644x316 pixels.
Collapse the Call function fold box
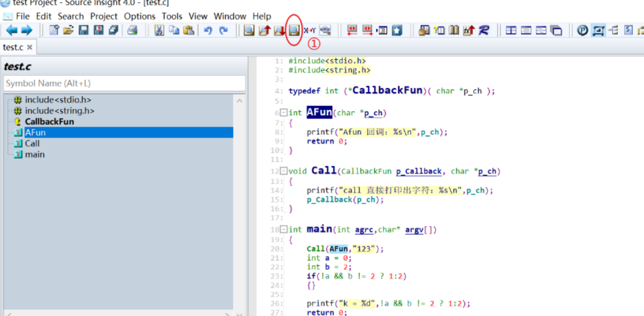coord(284,170)
